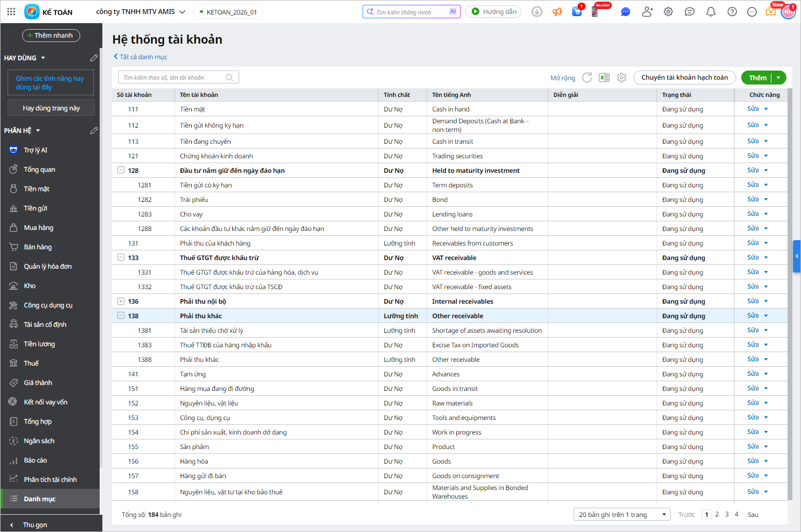Go back to Tất cả danh mục
This screenshot has width=801, height=532.
point(141,57)
